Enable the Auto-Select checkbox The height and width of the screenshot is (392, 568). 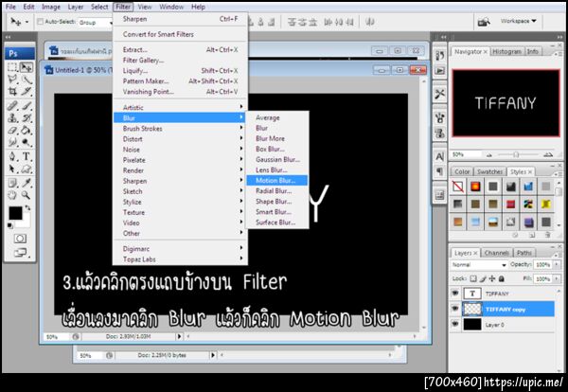click(40, 22)
